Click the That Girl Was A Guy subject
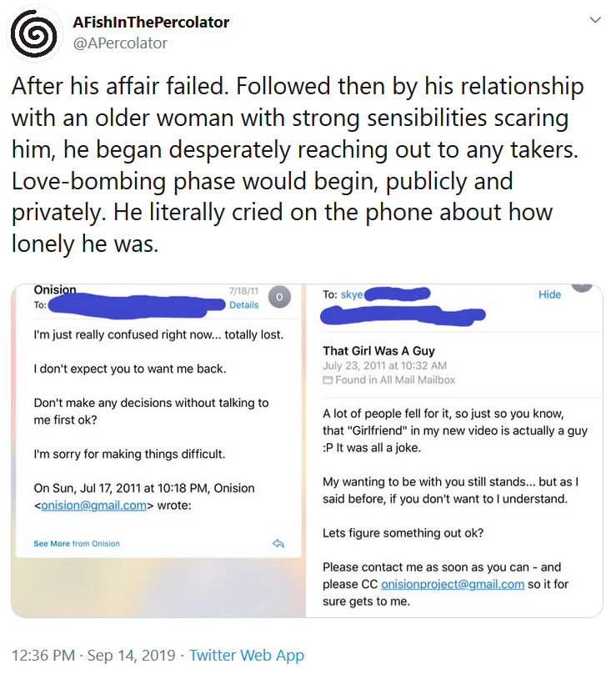The height and width of the screenshot is (679, 616). (x=378, y=350)
